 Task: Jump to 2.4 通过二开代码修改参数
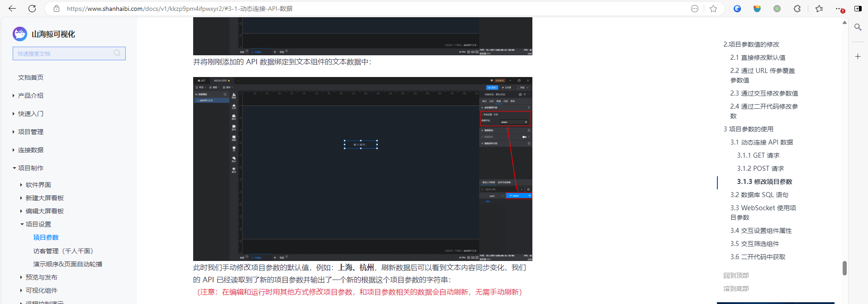coord(764,111)
